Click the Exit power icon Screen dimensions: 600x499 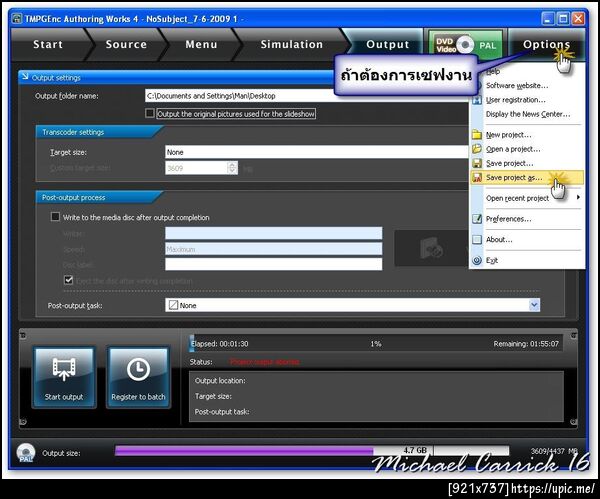click(477, 261)
